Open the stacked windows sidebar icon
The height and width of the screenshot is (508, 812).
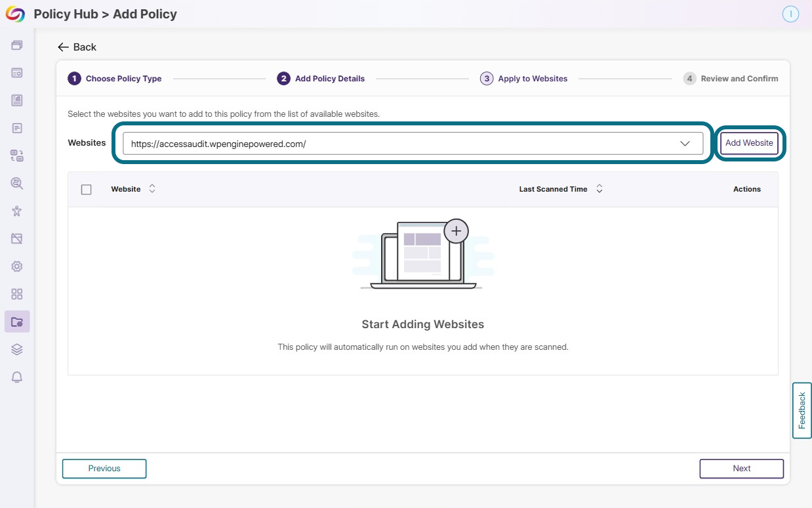[17, 45]
